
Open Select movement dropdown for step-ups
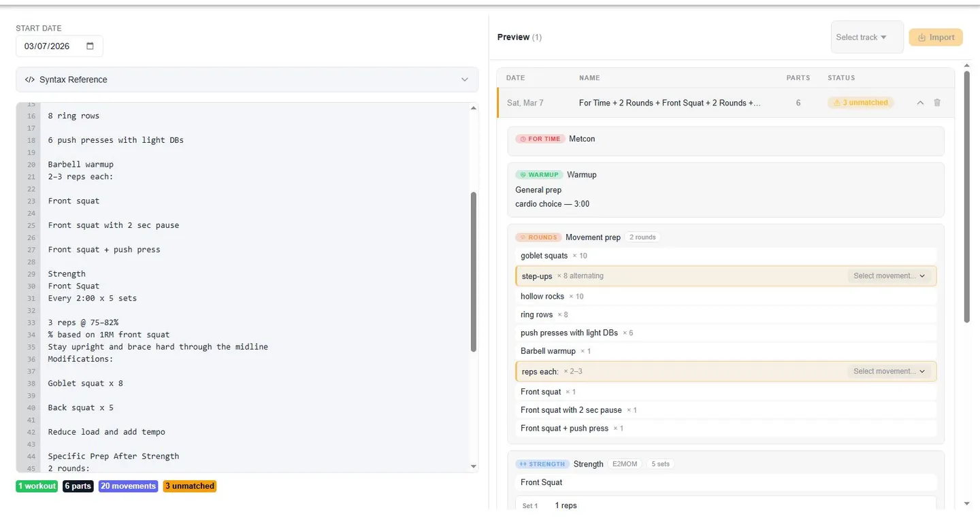pos(889,276)
